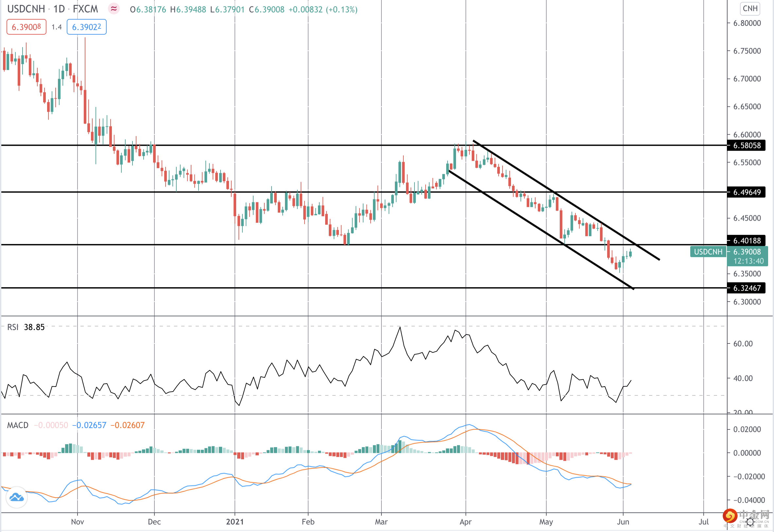Click the RSI indicator label
The height and width of the screenshot is (532, 774).
13,327
